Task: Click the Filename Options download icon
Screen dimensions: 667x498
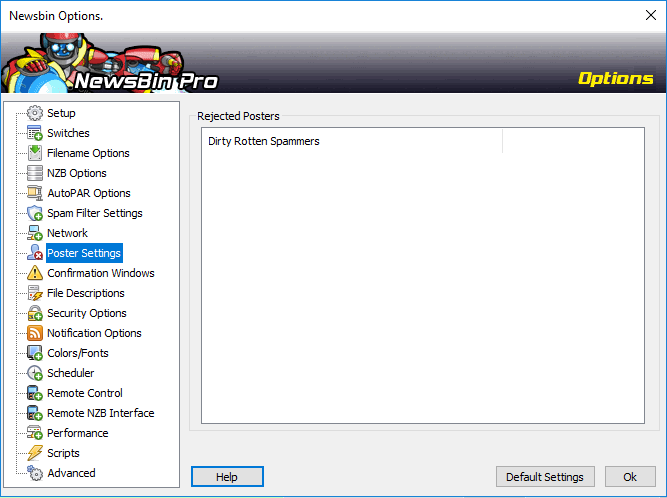Action: pyautogui.click(x=34, y=153)
